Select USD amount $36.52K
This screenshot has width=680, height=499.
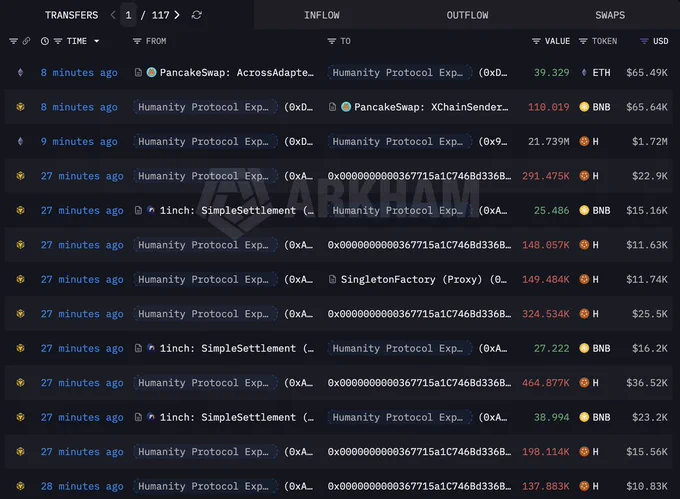click(x=647, y=382)
